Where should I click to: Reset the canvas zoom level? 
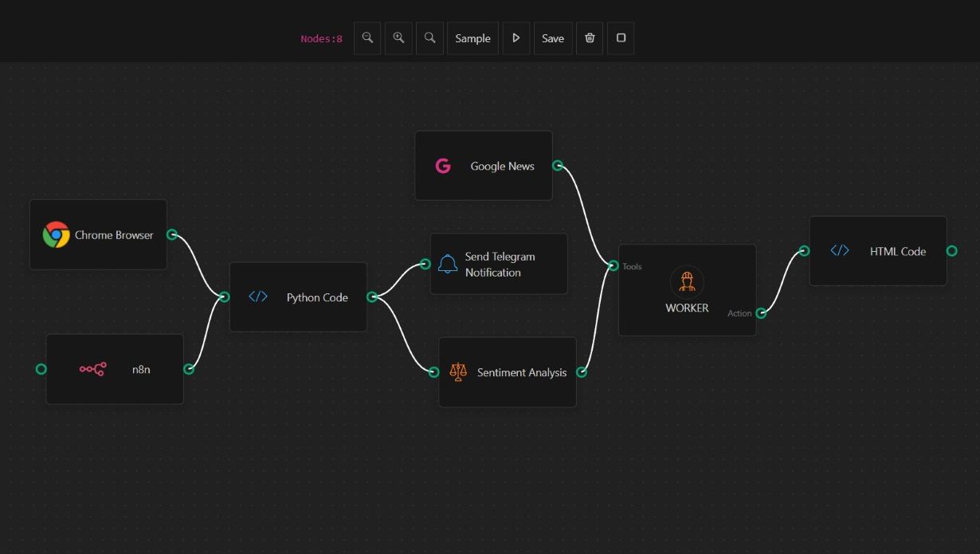click(429, 38)
